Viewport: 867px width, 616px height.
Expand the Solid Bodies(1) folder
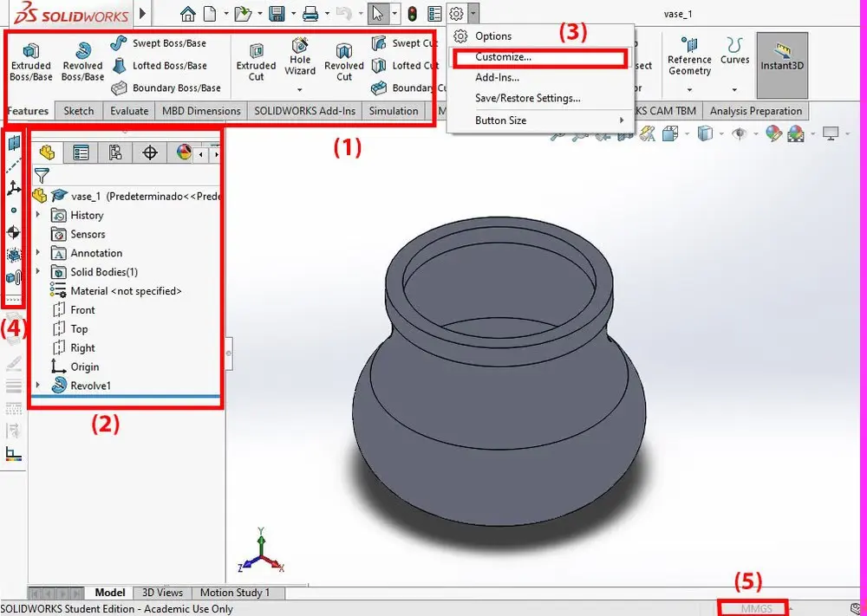37,272
